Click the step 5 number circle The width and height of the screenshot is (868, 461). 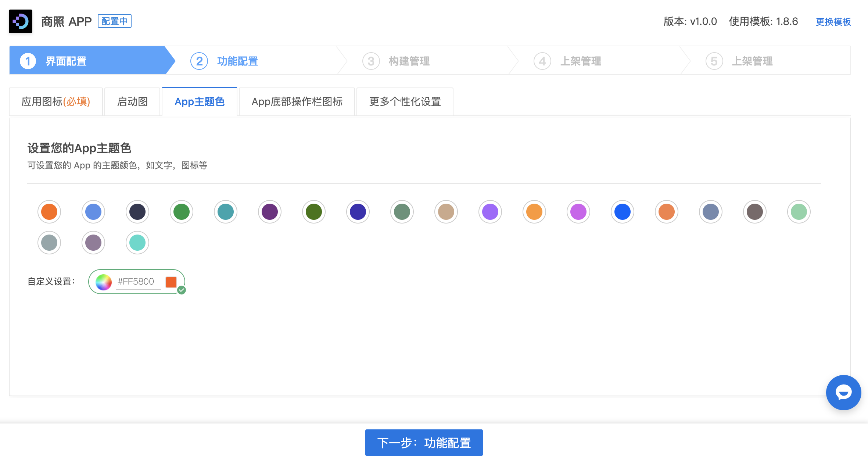[714, 61]
